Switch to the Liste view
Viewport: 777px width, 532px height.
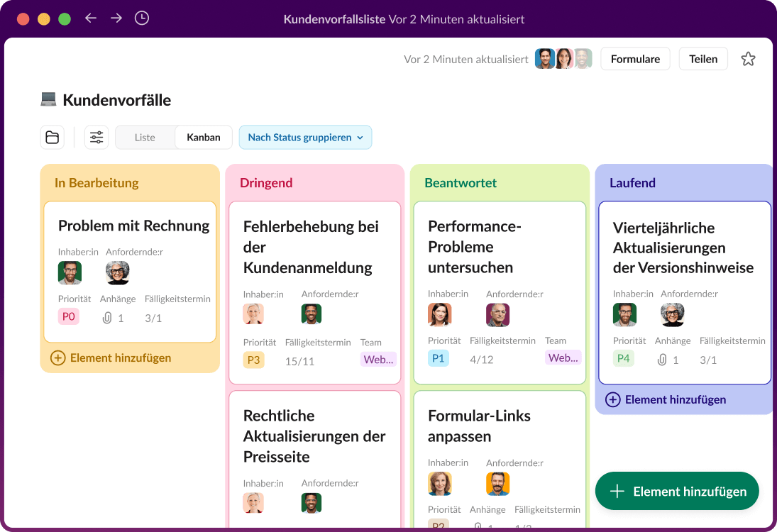click(x=145, y=137)
